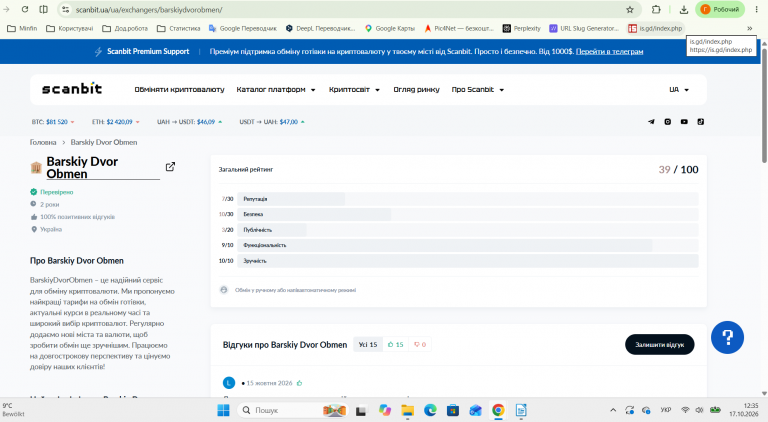Click the Scanbit Premium Support lightning icon
The width and height of the screenshot is (768, 422).
click(x=98, y=51)
